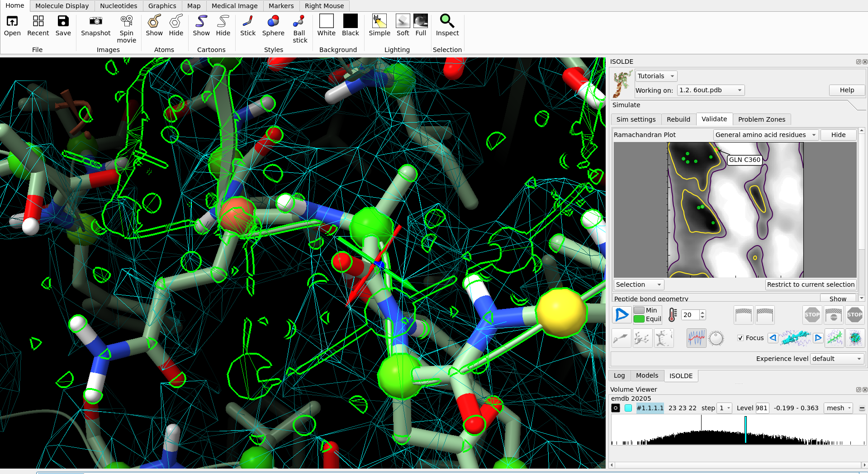Step focus to next residue arrow
Screen dimensions: 868x474
pyautogui.click(x=818, y=338)
